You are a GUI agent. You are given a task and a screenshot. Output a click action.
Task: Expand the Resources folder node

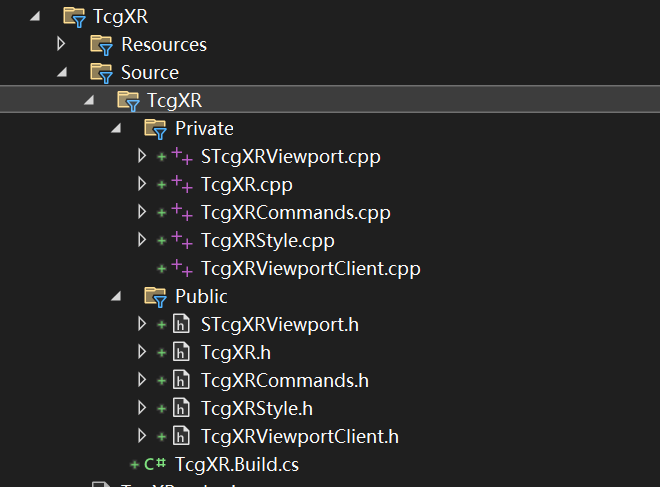61,44
